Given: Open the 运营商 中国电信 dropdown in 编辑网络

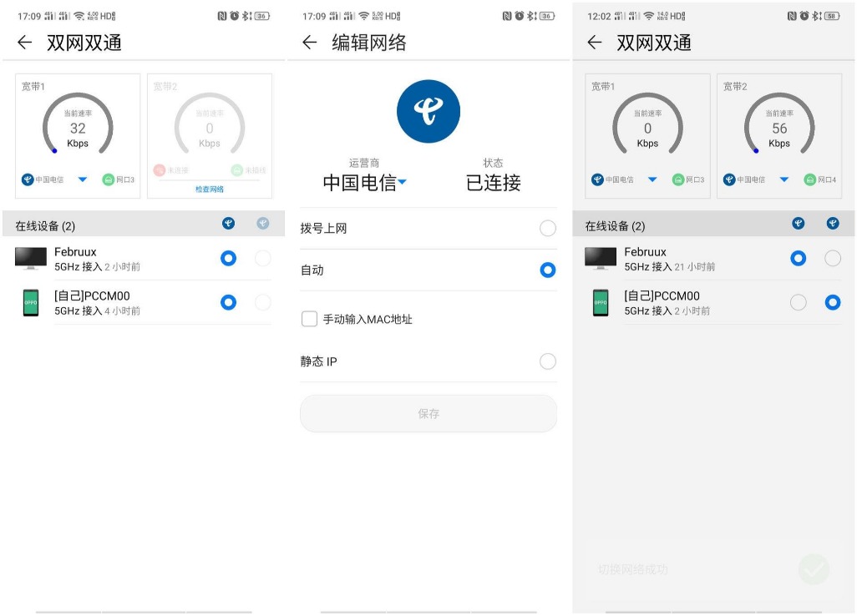Looking at the screenshot, I should point(364,183).
